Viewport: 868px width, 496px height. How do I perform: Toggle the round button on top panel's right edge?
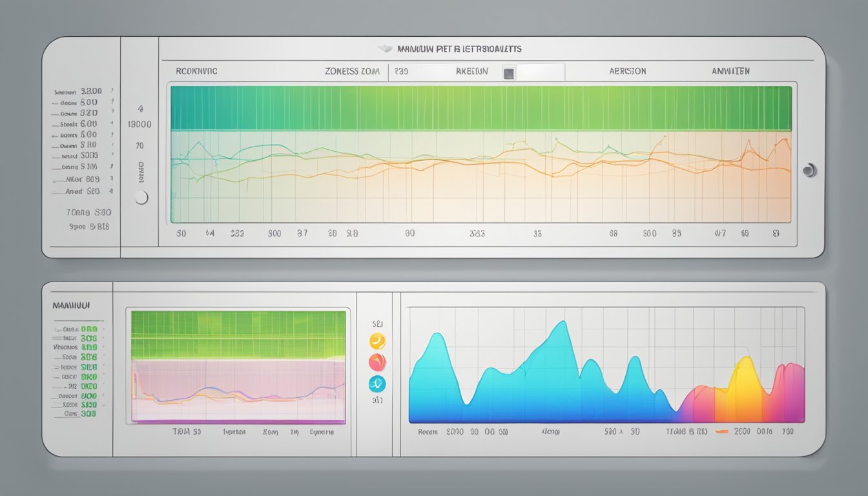coord(809,170)
